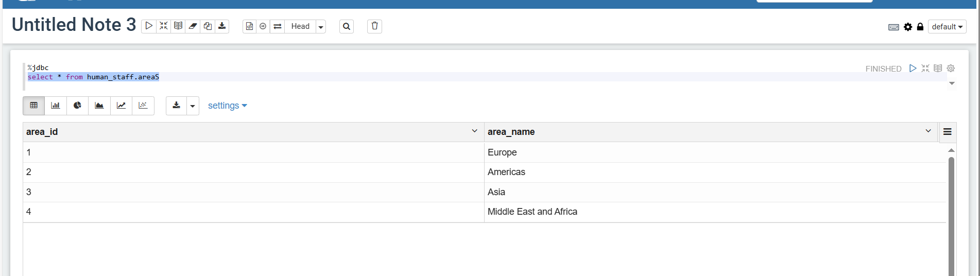Run all paragraphs in the note
The height and width of the screenshot is (276, 980).
click(x=149, y=26)
